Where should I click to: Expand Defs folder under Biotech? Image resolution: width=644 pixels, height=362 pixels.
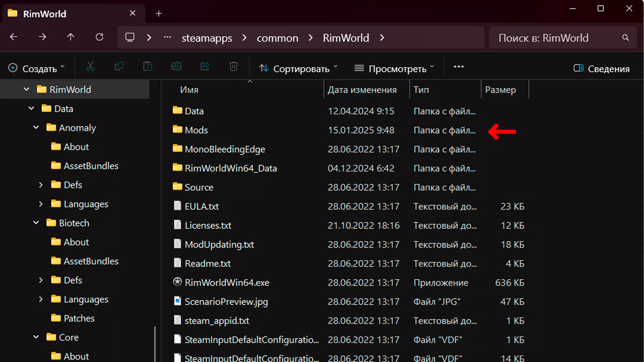click(x=41, y=280)
